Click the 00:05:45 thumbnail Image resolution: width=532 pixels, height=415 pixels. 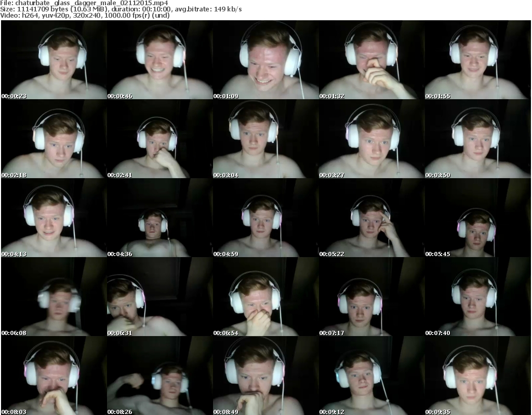478,218
